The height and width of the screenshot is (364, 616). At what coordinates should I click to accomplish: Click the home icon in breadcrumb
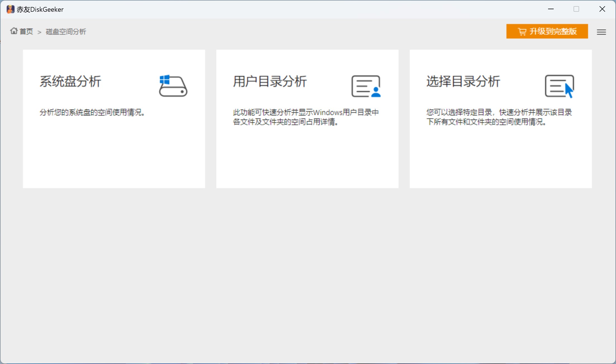14,31
